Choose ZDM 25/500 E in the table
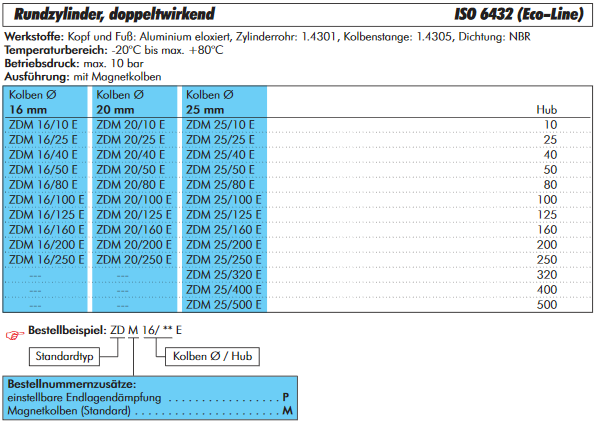601x426 pixels. tap(222, 304)
